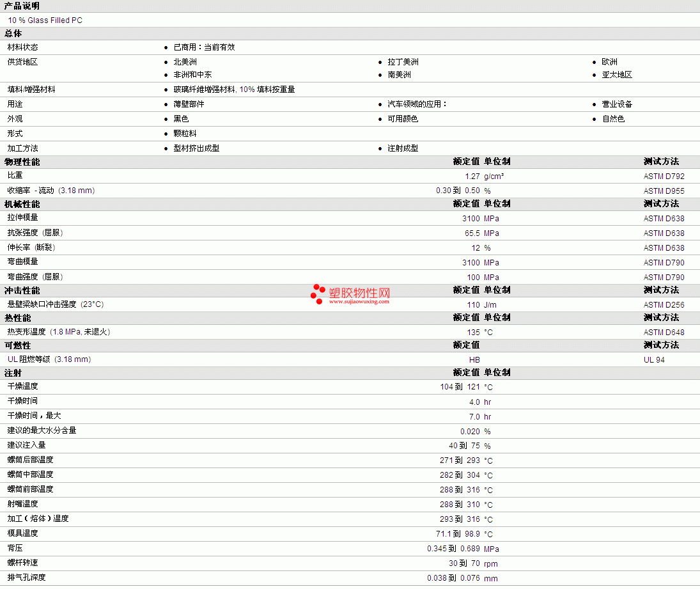Select 营业设备 usage entry
Image resolution: width=700 pixels, height=589 pixels.
coord(616,104)
